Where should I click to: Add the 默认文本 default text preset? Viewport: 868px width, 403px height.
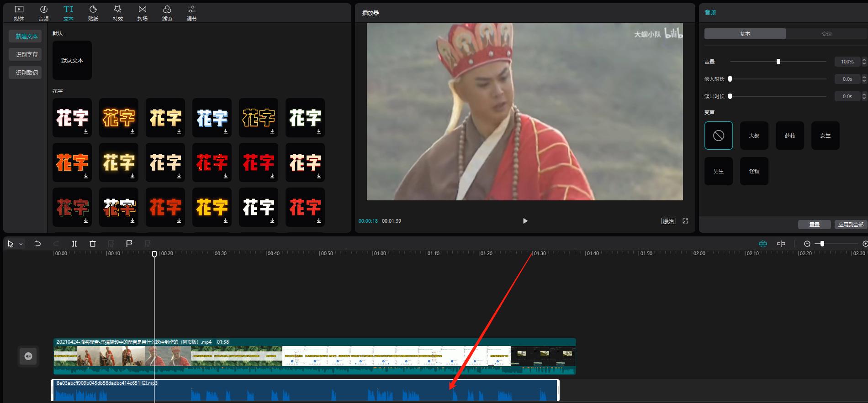pos(72,60)
